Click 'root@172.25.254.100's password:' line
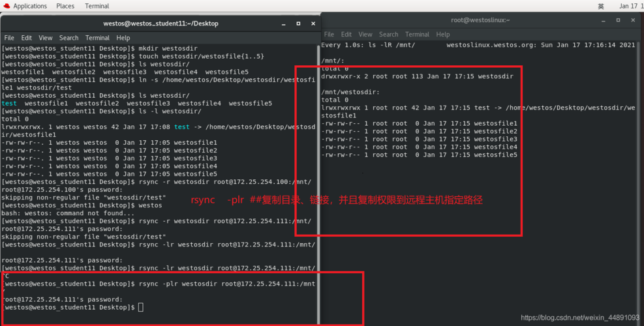Viewport: 644px width, 326px height. (x=62, y=190)
